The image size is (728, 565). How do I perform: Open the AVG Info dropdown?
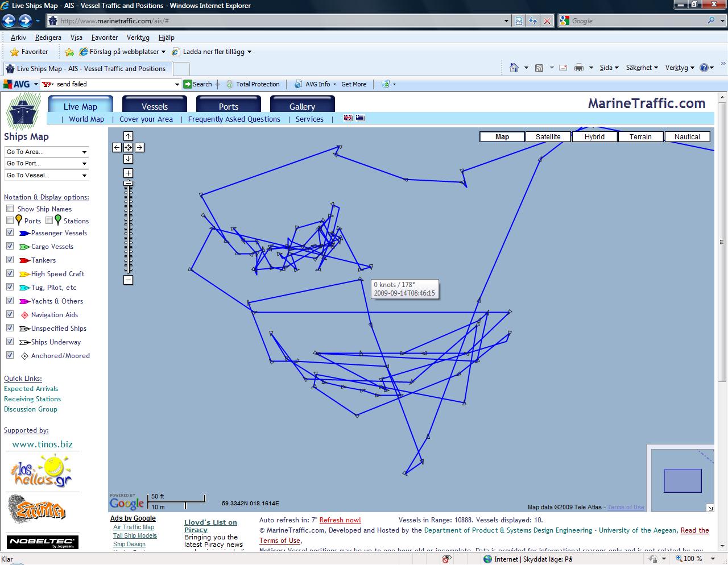tap(316, 84)
